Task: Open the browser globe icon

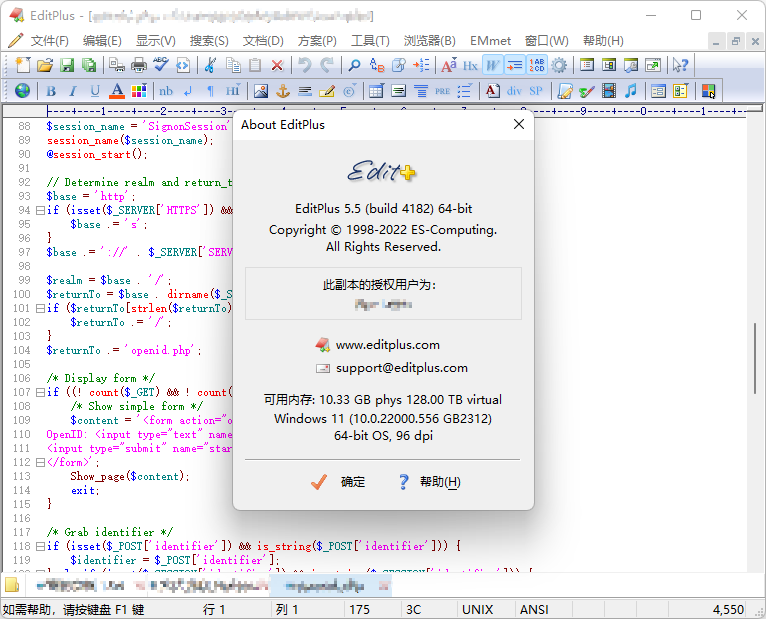Action: [x=22, y=91]
